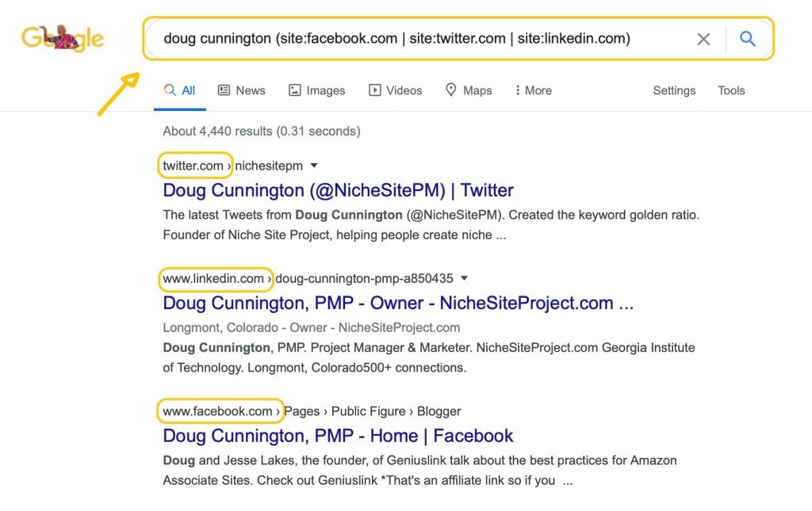Screen dimensions: 812x511
Task: Click 'Pages › Public Figure › Blogger' breadcrumb
Action: [x=373, y=411]
